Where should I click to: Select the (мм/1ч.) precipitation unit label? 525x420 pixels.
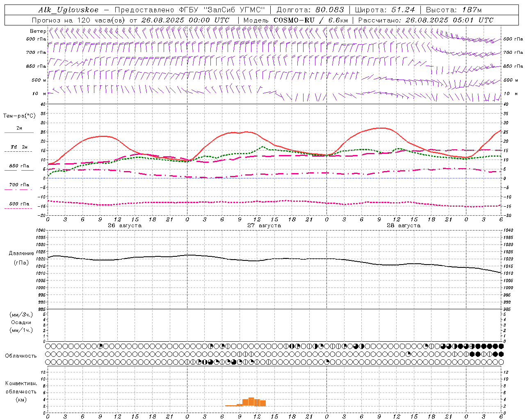click(21, 330)
